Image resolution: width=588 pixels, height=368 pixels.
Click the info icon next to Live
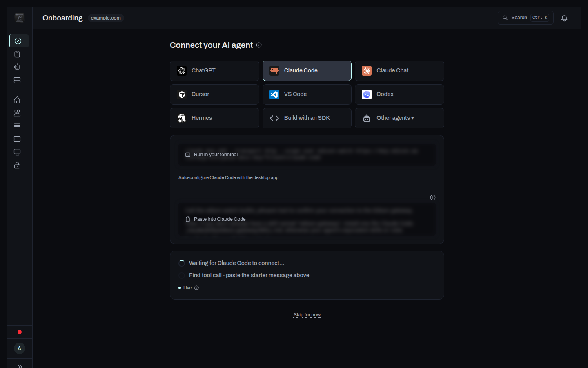(196, 288)
